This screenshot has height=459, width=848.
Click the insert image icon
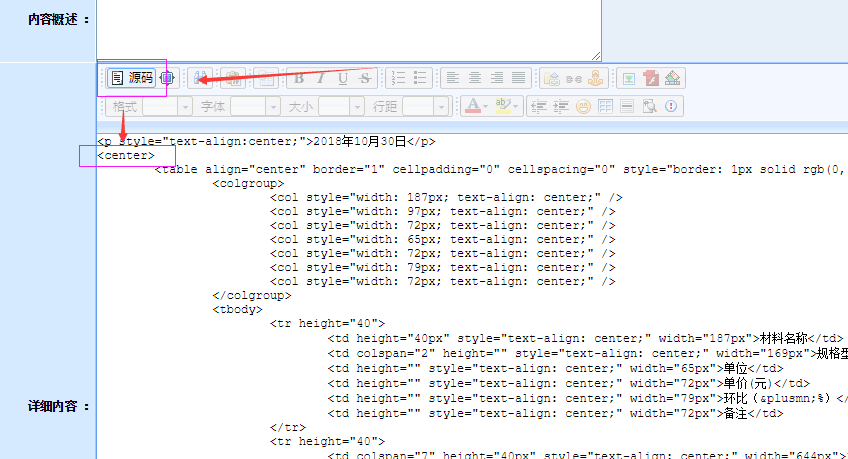click(x=627, y=78)
